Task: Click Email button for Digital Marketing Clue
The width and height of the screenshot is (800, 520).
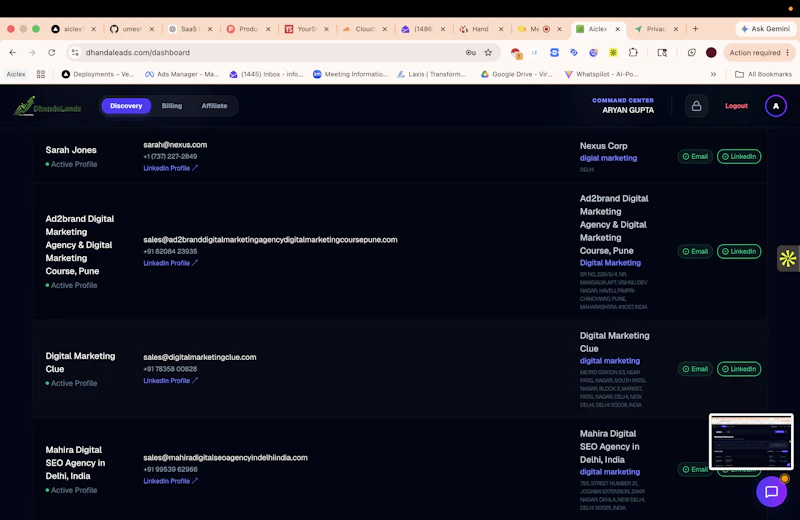Action: coord(695,369)
